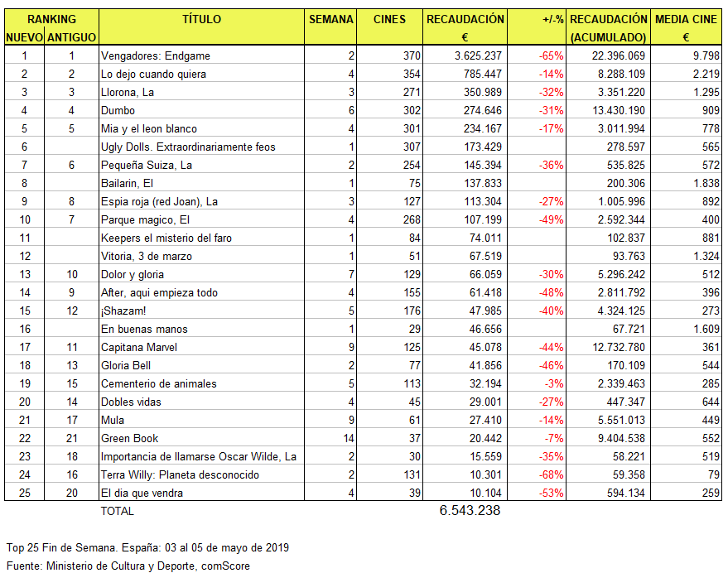Click the Dumbo title cell
This screenshot has height=573, width=728.
coord(118,110)
